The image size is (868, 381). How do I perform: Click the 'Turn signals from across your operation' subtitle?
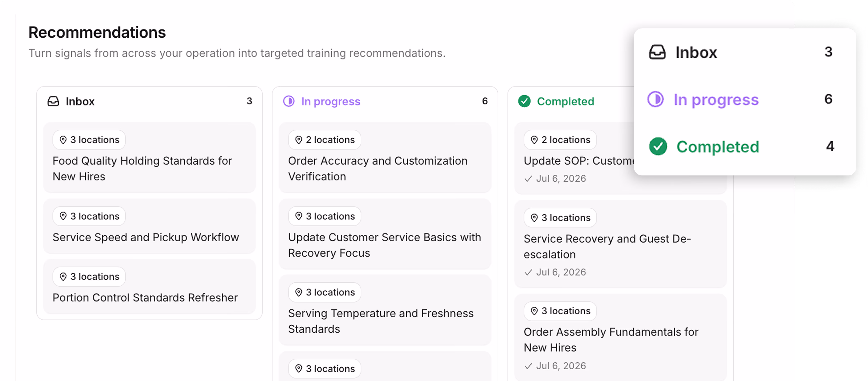237,53
